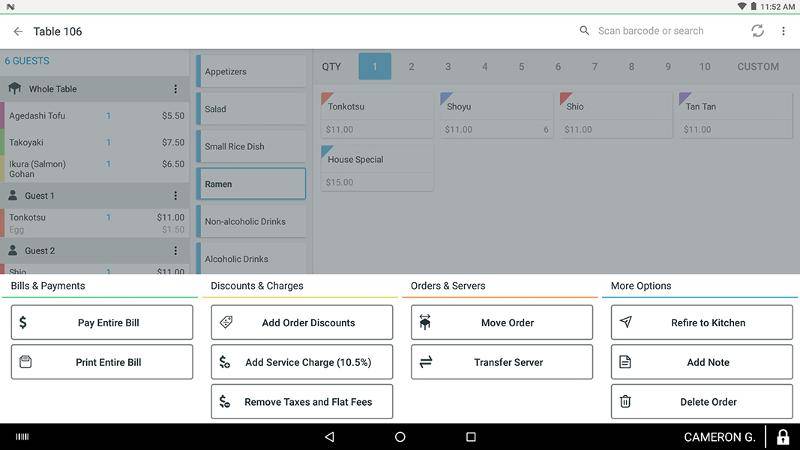This screenshot has height=450, width=800.
Task: Open Guest 2 three-dot options
Action: pyautogui.click(x=176, y=251)
